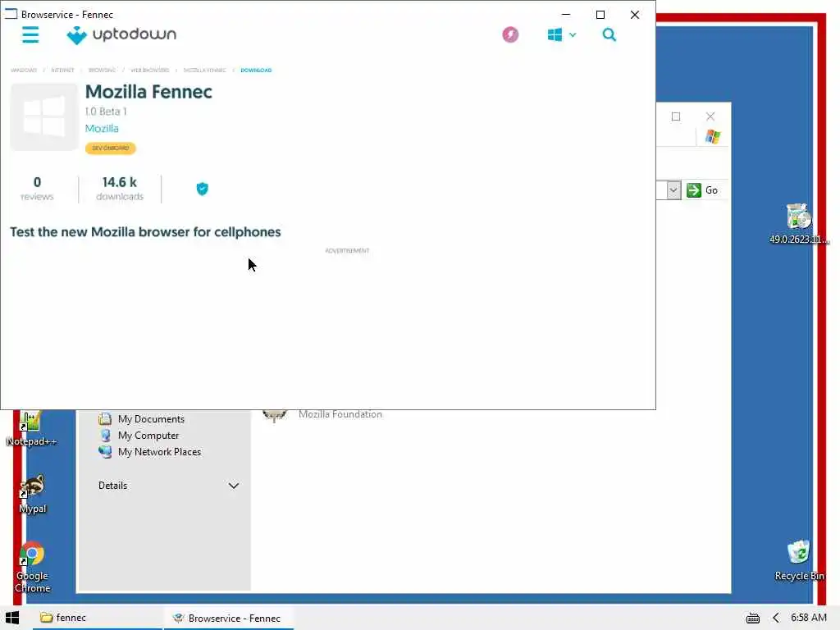Click the yellow Dev Onboard badge
Viewport: 840px width, 630px height.
tap(111, 148)
